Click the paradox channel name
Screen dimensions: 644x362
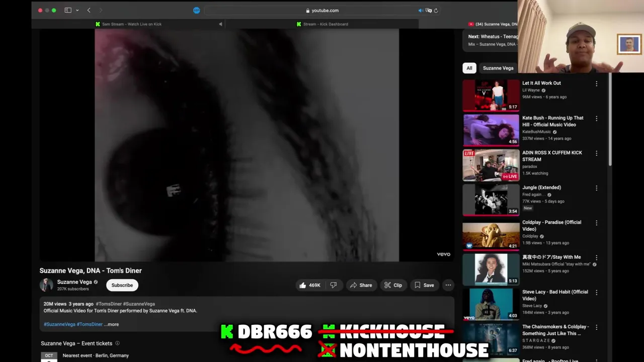pyautogui.click(x=530, y=166)
